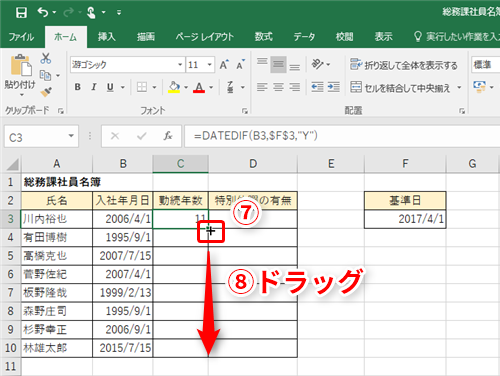Viewport: 500px width, 376px height.
Task: Apply the red font color
Action: [199, 87]
